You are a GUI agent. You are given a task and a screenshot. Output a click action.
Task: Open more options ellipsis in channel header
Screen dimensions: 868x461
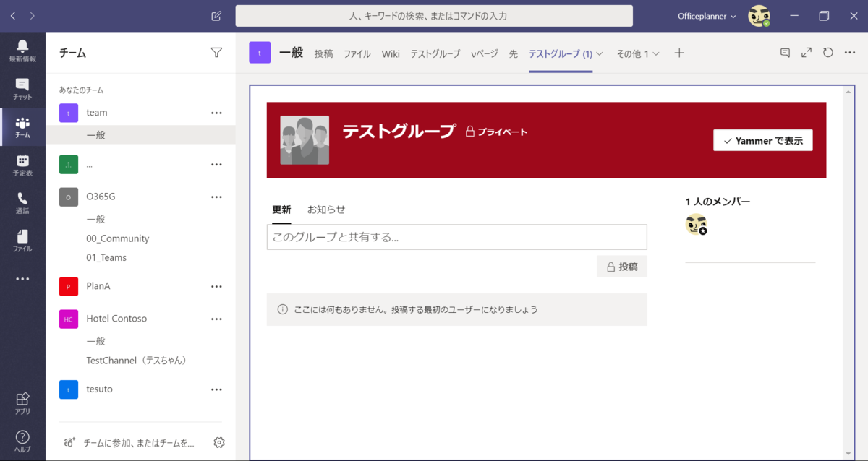[x=850, y=53]
